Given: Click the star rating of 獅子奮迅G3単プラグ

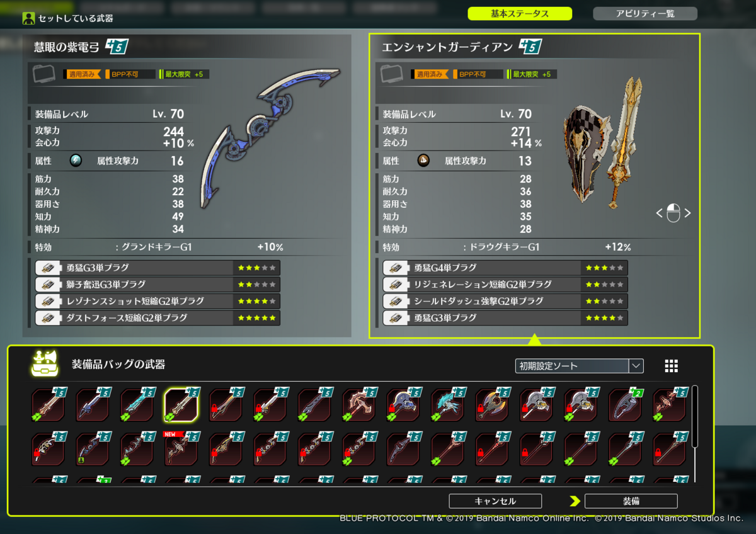Looking at the screenshot, I should tap(256, 284).
